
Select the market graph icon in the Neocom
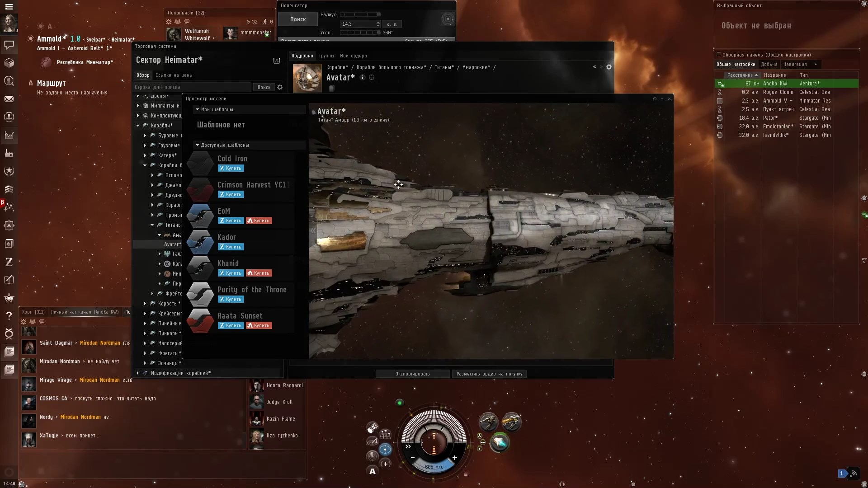click(9, 135)
